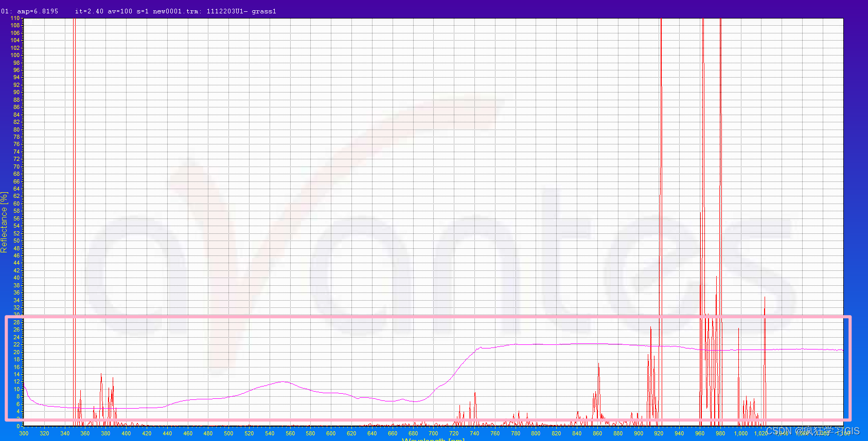This screenshot has width=868, height=441.
Task: Click the 80 label on reflectance axis
Action: click(x=16, y=130)
